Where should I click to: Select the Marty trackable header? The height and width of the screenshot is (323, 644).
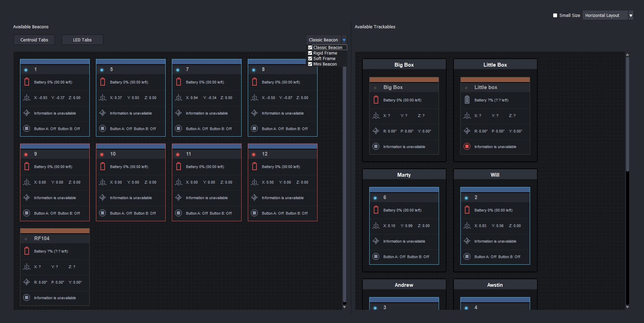[404, 175]
